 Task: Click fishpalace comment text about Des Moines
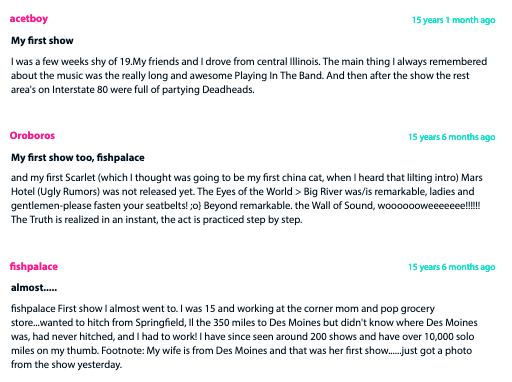(x=244, y=336)
